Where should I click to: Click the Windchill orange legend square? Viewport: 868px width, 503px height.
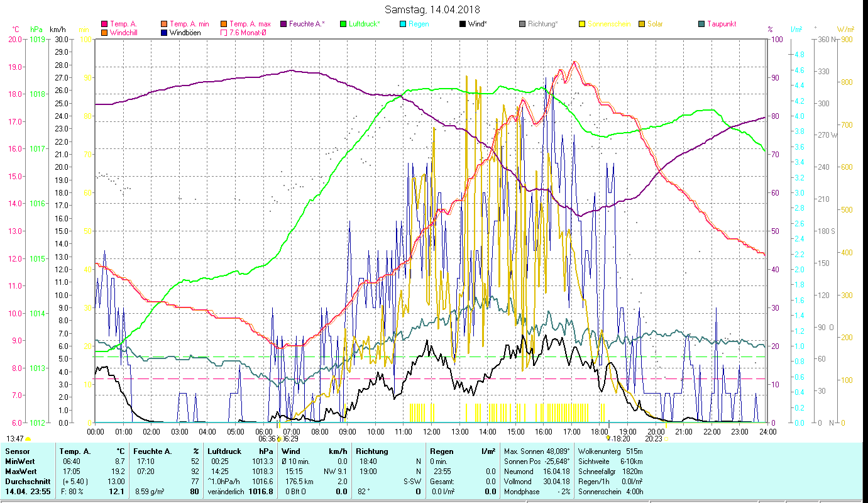coord(105,33)
